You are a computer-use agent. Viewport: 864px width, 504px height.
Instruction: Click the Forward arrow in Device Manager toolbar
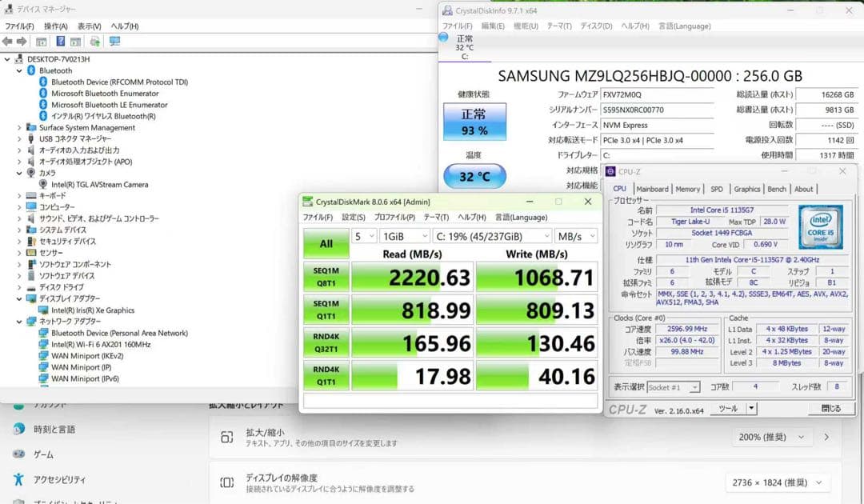(x=22, y=41)
